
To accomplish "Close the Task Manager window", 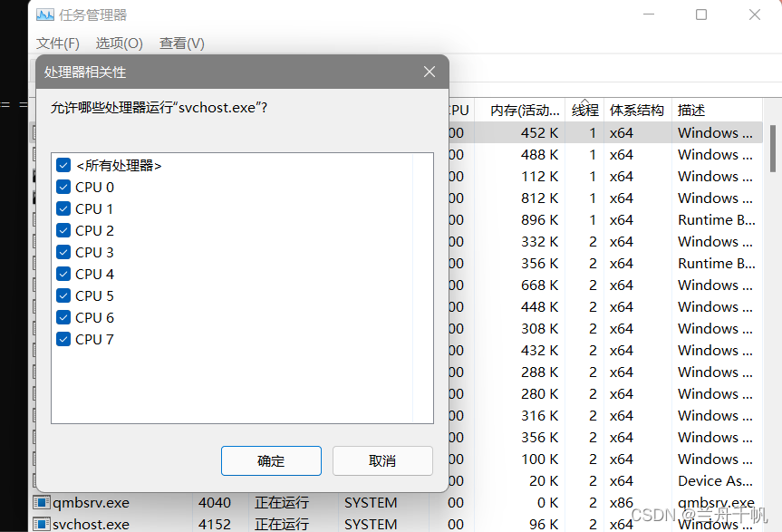I will 755,15.
